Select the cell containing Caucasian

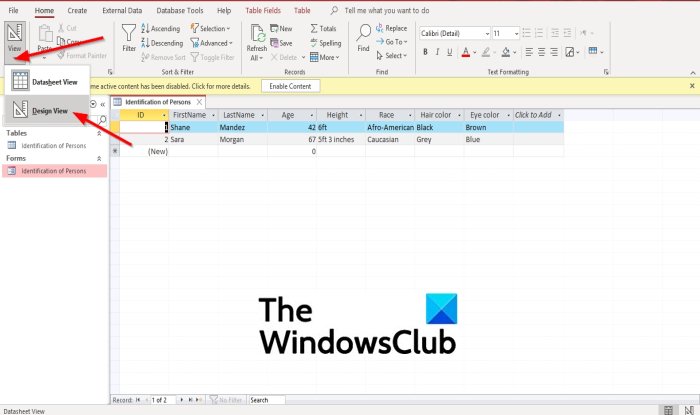[390, 139]
